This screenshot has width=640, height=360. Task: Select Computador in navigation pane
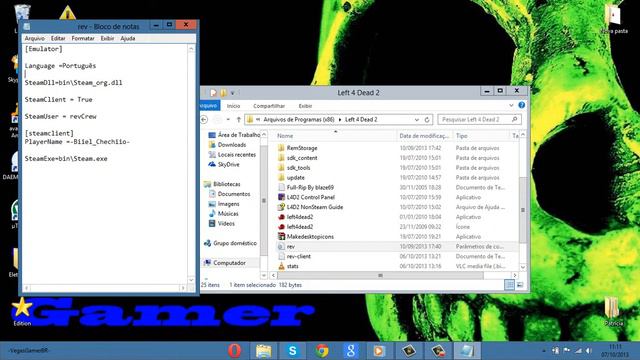click(x=225, y=263)
